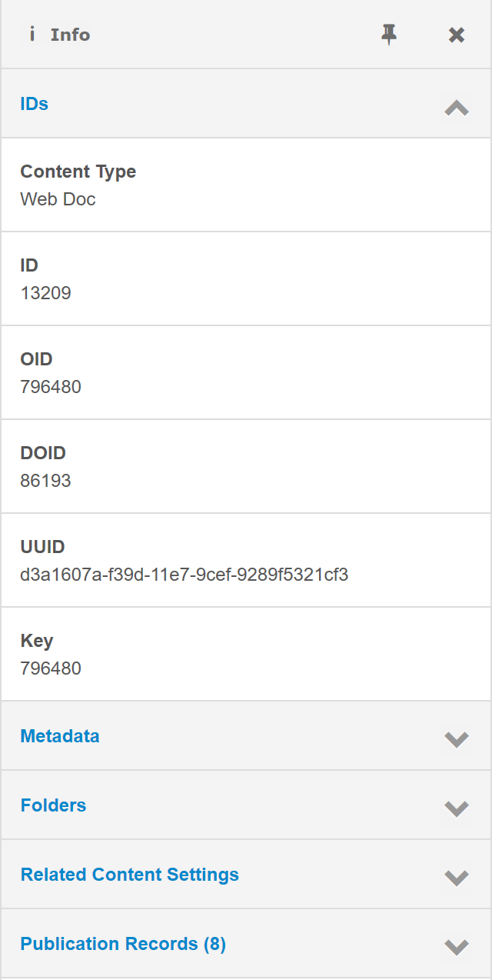This screenshot has height=980, width=492.
Task: Pin the Info panel
Action: [390, 35]
